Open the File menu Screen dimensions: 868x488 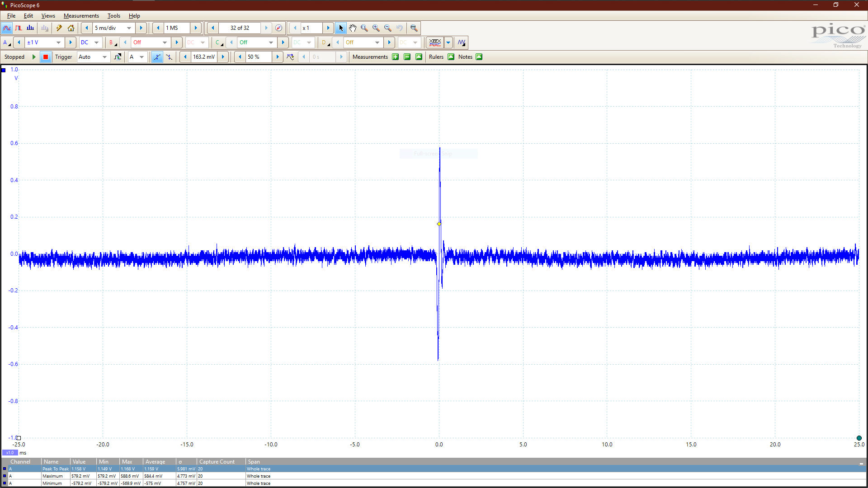(x=11, y=16)
